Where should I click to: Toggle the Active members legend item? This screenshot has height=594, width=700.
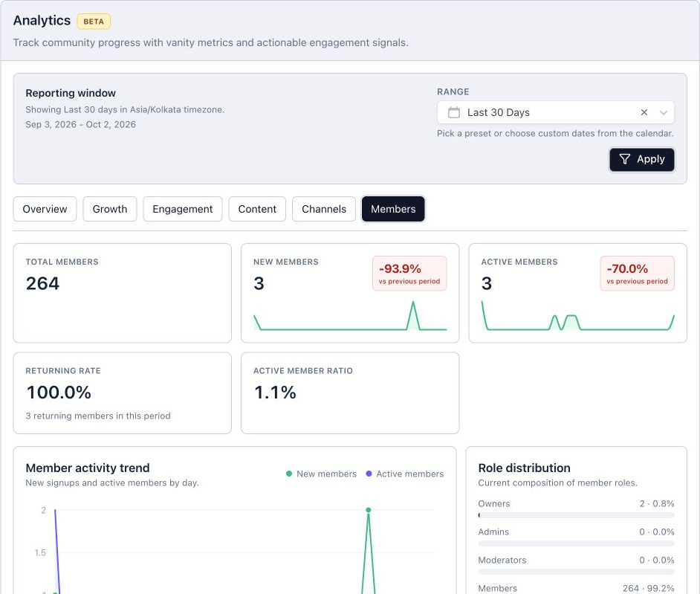tap(405, 474)
